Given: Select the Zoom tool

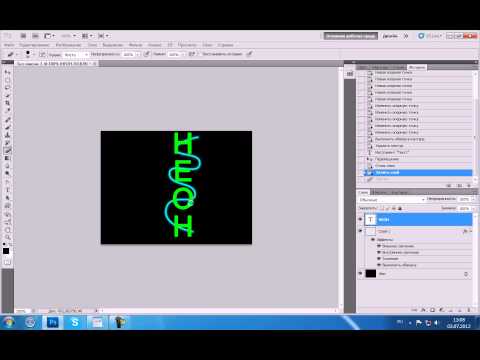Looking at the screenshot, I should [7, 238].
